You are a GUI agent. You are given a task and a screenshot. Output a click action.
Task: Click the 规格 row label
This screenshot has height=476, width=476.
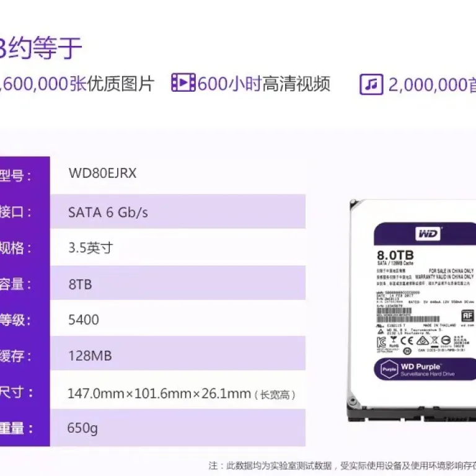coord(15,248)
